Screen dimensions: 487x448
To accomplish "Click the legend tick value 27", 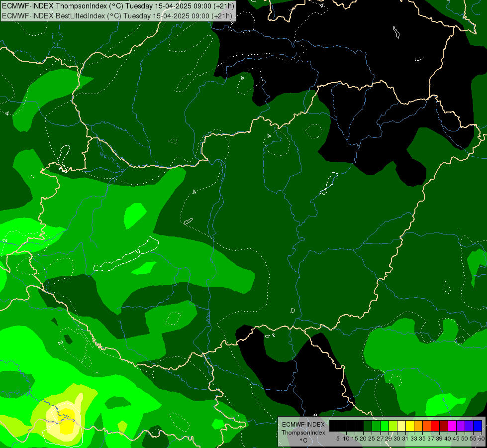I will pyautogui.click(x=380, y=439).
